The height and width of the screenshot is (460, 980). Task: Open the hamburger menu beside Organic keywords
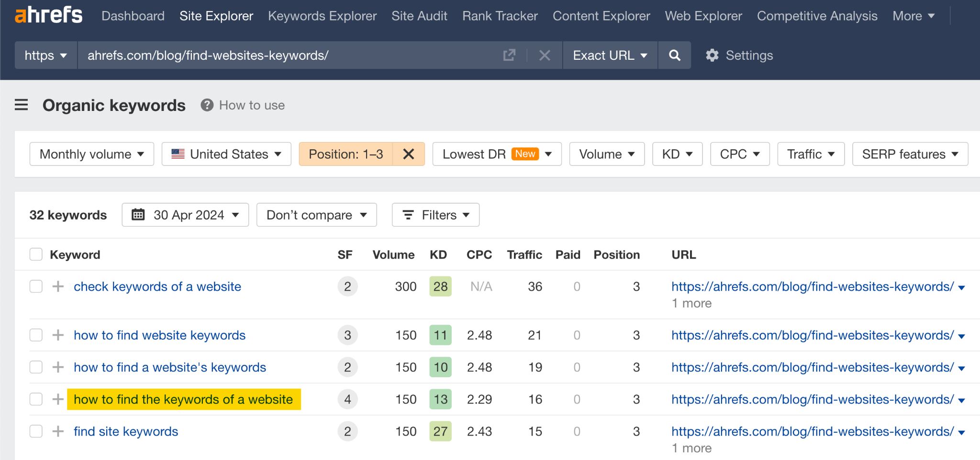click(x=21, y=105)
